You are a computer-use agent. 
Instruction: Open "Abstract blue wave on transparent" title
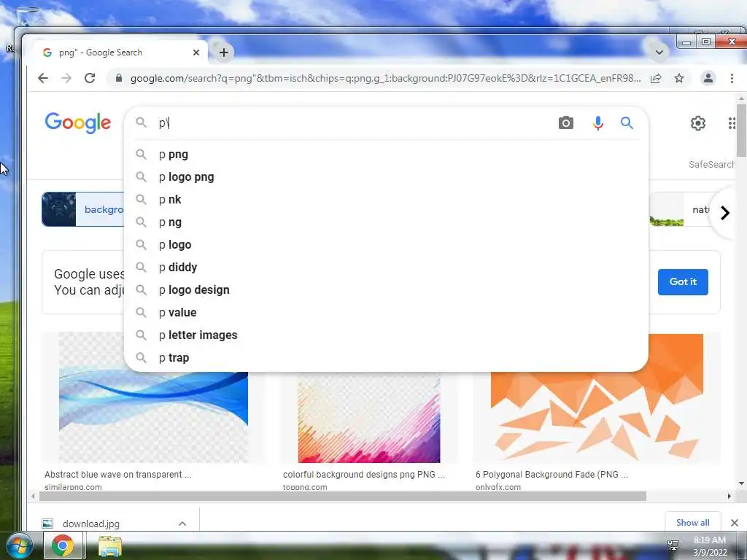coord(117,474)
